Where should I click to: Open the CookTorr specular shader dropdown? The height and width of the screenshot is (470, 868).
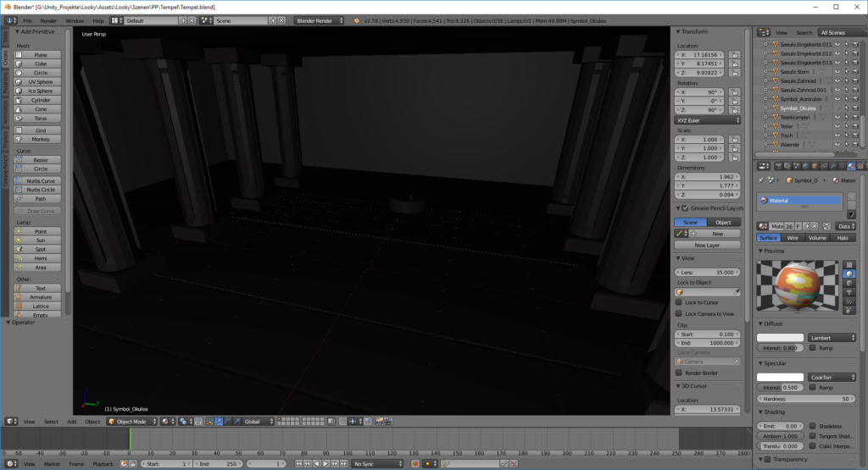click(x=832, y=377)
